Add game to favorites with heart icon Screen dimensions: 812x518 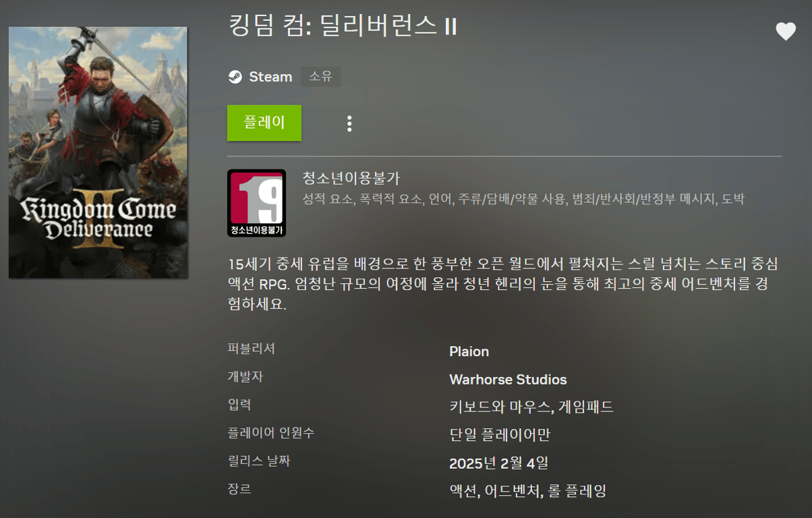pos(786,31)
